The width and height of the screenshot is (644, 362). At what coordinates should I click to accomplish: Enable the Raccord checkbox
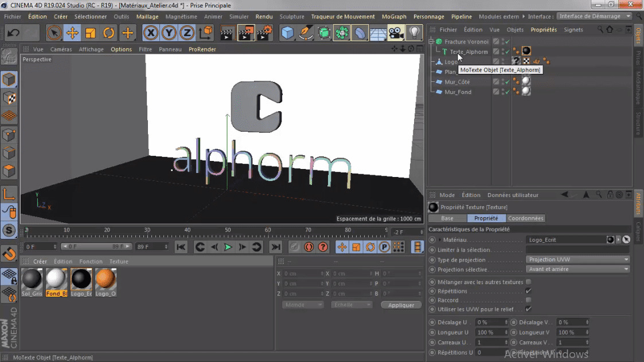[529, 300]
